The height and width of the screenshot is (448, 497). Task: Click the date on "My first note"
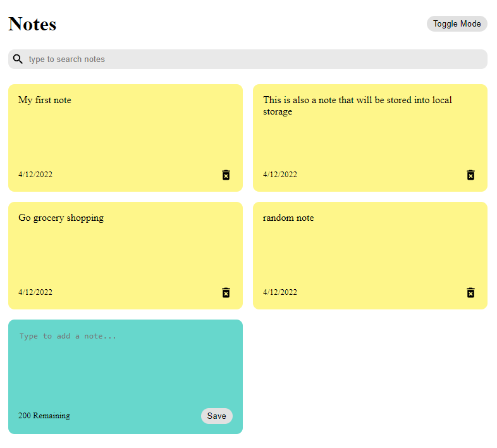point(35,175)
